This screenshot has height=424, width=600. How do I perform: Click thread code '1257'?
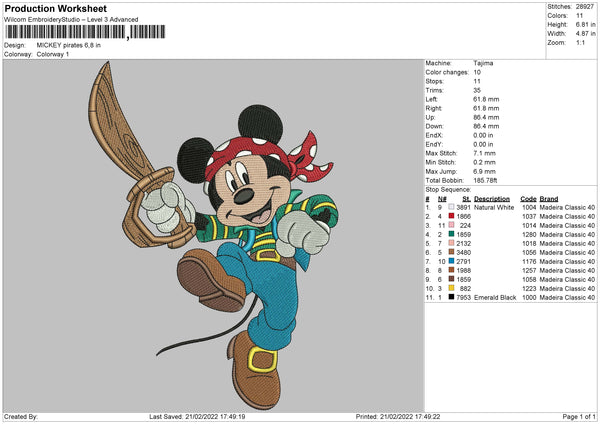pos(529,270)
